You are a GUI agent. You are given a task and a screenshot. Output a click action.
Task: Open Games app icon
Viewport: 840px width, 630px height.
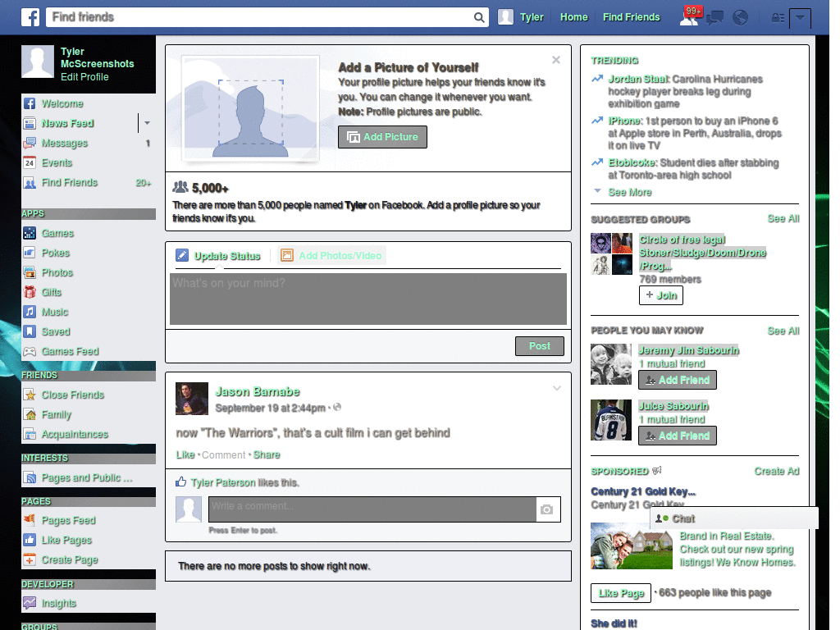30,233
